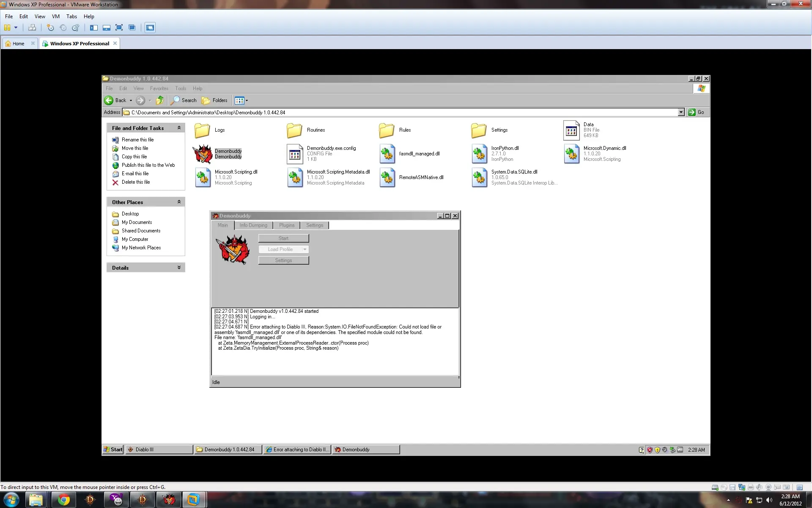
Task: Expand the Details panel
Action: [179, 268]
